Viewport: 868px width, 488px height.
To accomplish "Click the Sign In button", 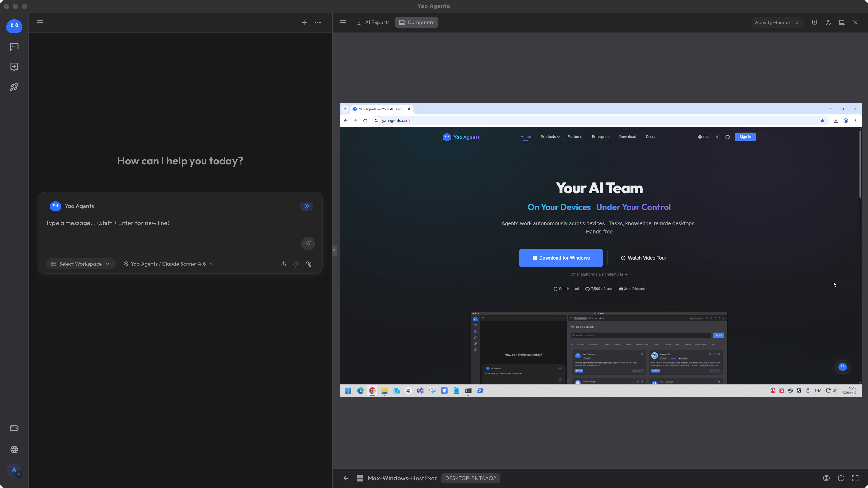I will pos(745,137).
